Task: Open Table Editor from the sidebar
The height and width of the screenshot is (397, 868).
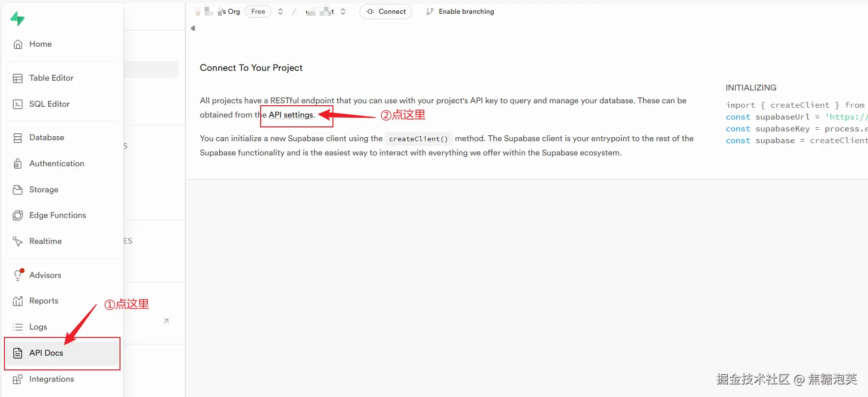Action: 62,78
